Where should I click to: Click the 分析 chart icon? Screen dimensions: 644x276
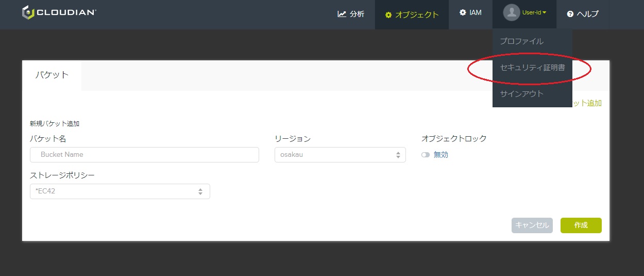pyautogui.click(x=342, y=14)
